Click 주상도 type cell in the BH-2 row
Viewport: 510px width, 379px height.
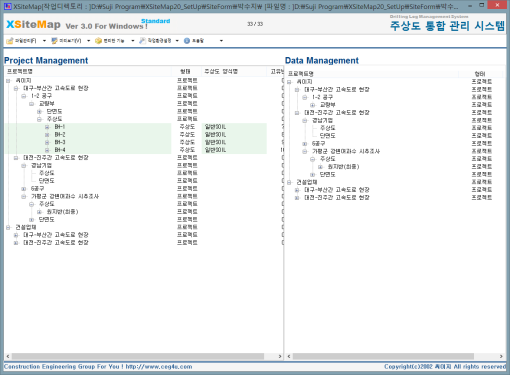[187, 135]
